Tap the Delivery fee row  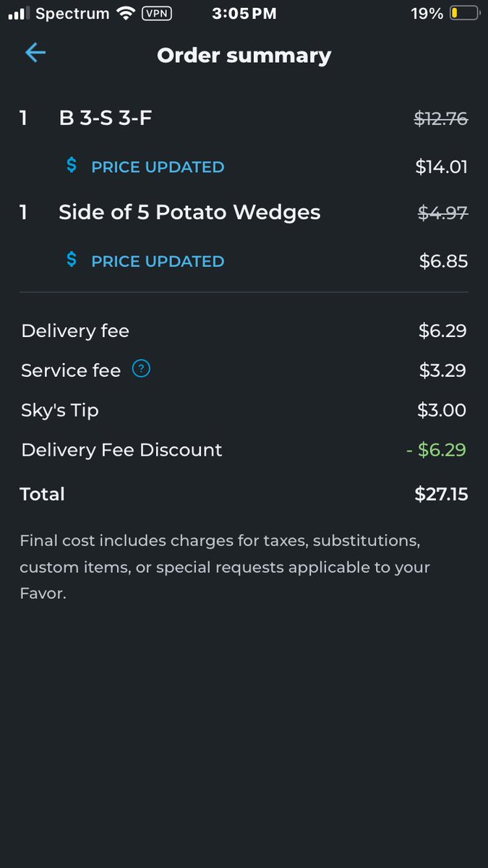point(244,331)
